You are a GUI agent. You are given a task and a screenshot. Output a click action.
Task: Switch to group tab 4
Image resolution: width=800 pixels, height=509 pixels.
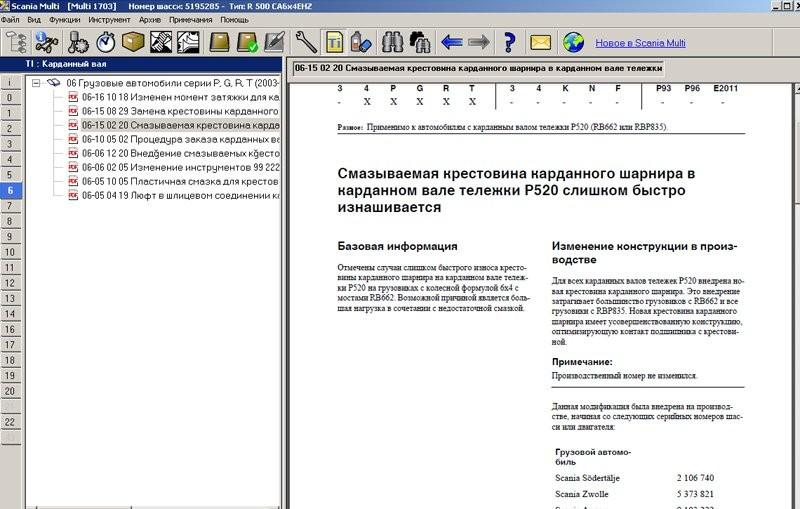point(10,159)
